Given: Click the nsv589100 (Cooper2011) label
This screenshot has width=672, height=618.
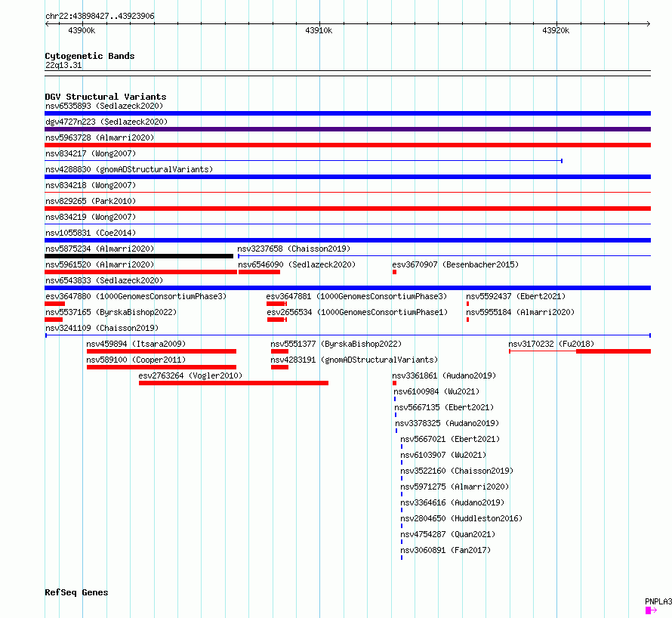Looking at the screenshot, I should (136, 360).
